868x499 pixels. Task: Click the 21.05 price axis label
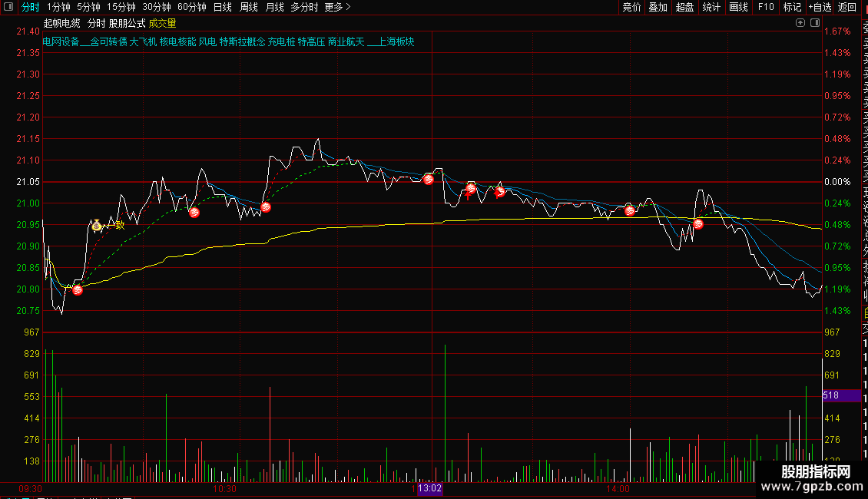point(28,182)
